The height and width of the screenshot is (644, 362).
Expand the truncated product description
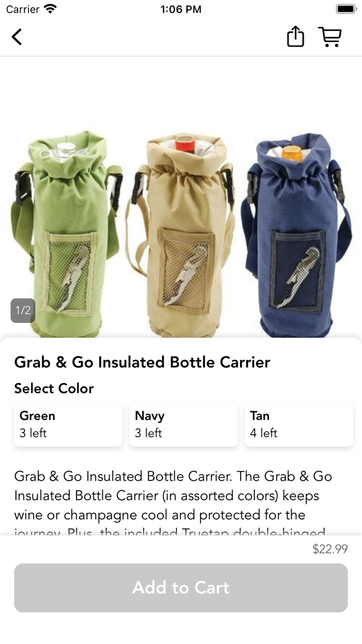(x=173, y=505)
